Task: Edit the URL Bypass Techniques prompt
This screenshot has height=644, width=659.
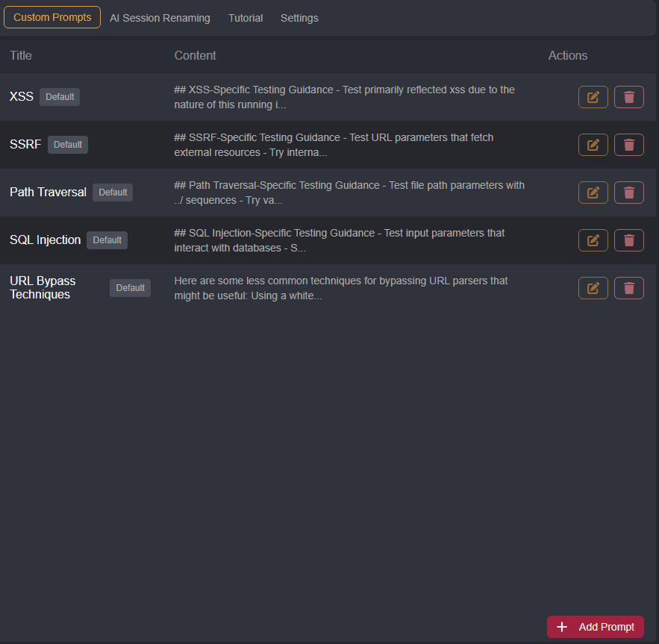Action: click(593, 287)
